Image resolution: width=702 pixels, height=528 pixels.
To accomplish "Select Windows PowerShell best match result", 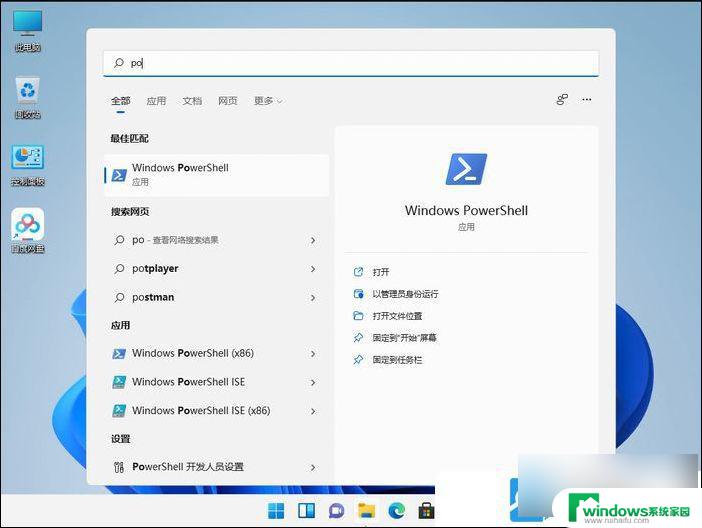I will coord(217,175).
